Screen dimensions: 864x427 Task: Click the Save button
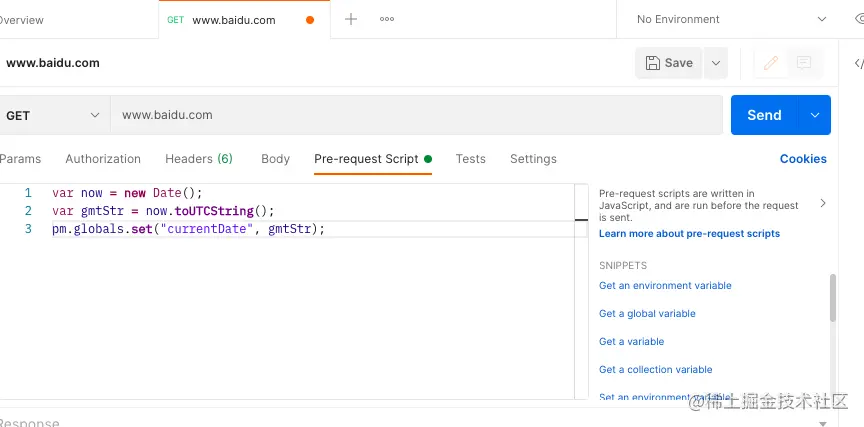point(669,63)
